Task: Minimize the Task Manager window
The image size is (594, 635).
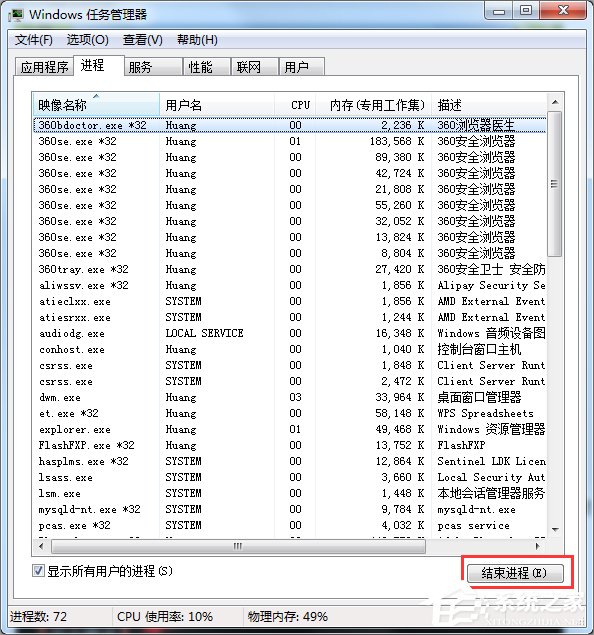Action: 499,11
